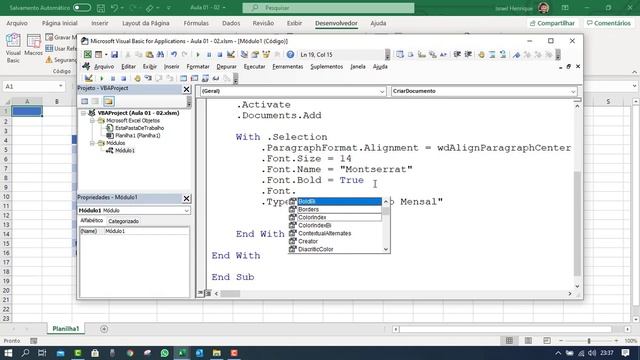640x360 pixels.
Task: Open Módulo1 in the Project tree
Action: (124, 151)
